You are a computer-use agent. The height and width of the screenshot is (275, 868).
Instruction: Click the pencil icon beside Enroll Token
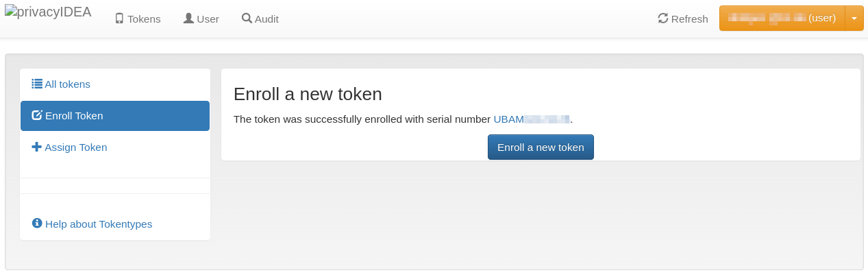pyautogui.click(x=37, y=116)
